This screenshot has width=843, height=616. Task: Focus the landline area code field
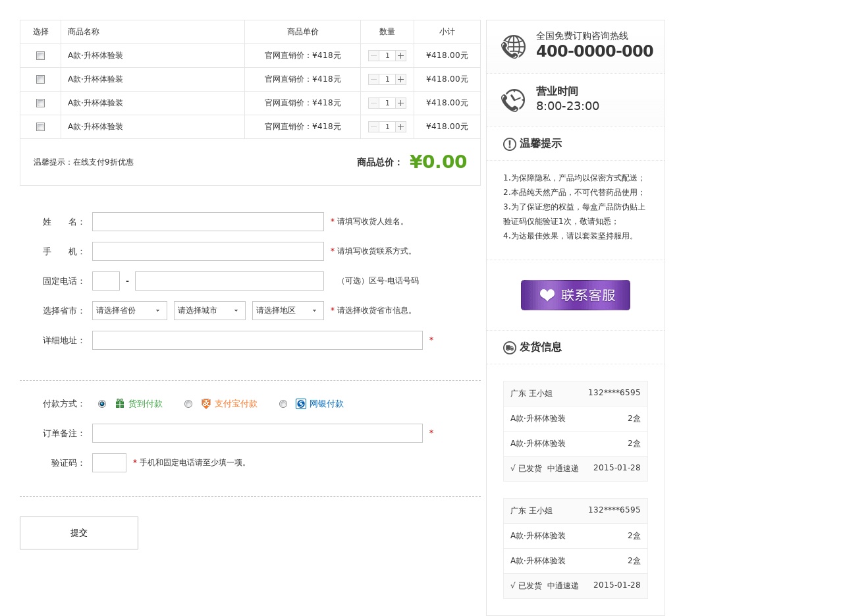point(106,281)
